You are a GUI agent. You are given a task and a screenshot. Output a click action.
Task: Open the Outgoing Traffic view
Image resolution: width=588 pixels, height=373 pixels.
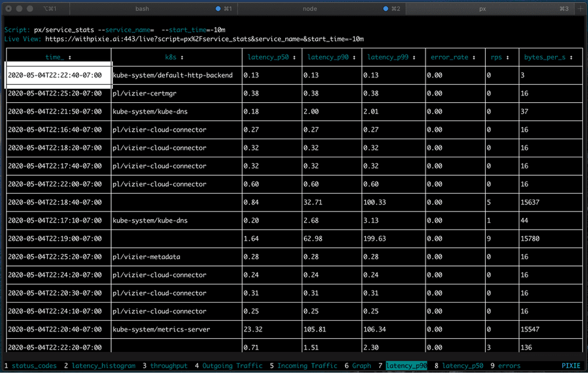point(232,366)
